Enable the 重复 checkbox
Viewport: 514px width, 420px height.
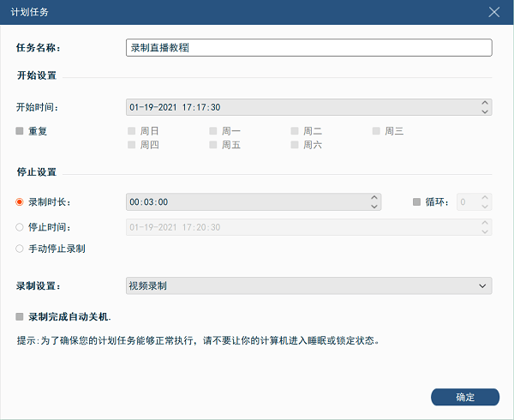click(x=20, y=131)
